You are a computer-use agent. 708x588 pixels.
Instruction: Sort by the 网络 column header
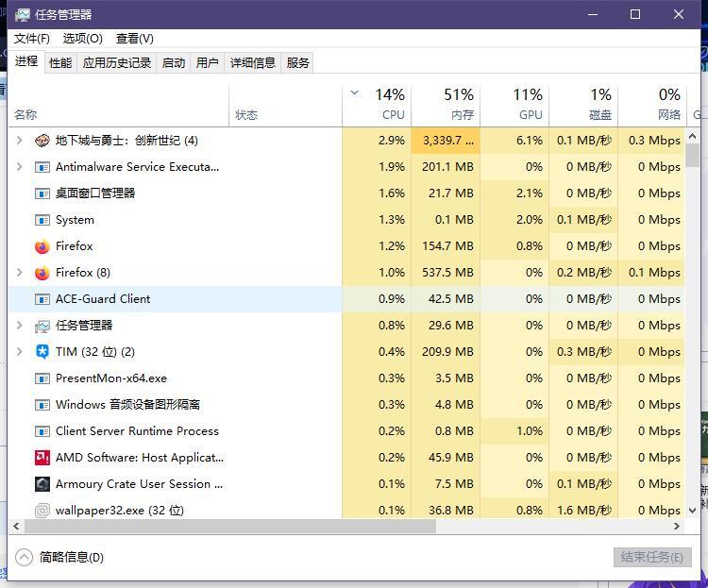pos(652,106)
